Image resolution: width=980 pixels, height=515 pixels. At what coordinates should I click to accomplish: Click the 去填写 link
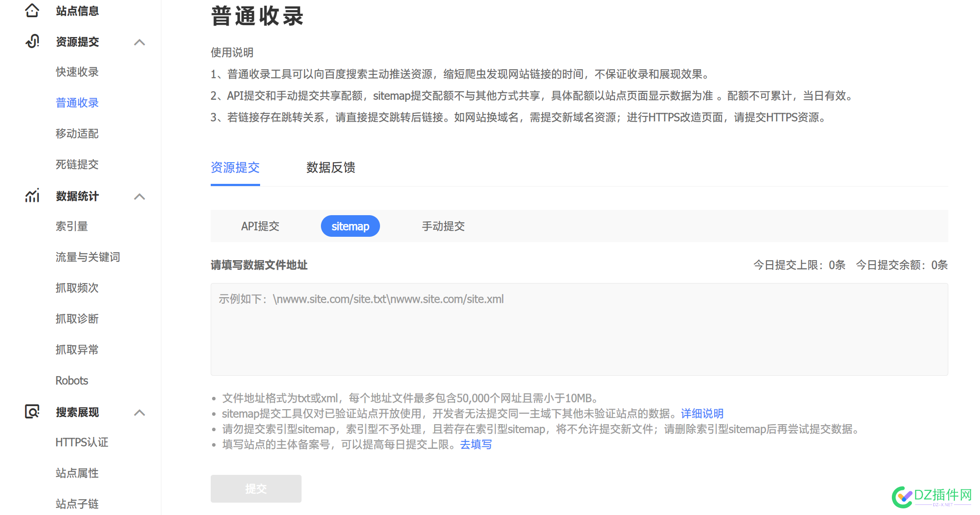(x=476, y=444)
